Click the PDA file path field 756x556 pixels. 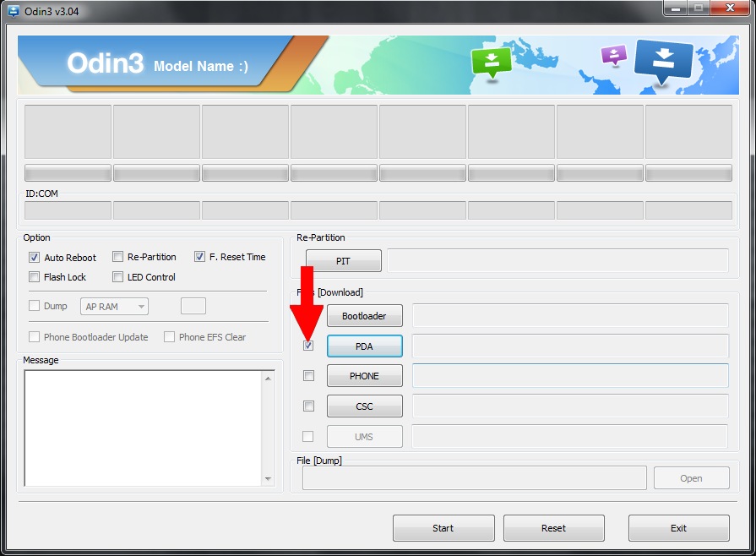tap(570, 346)
